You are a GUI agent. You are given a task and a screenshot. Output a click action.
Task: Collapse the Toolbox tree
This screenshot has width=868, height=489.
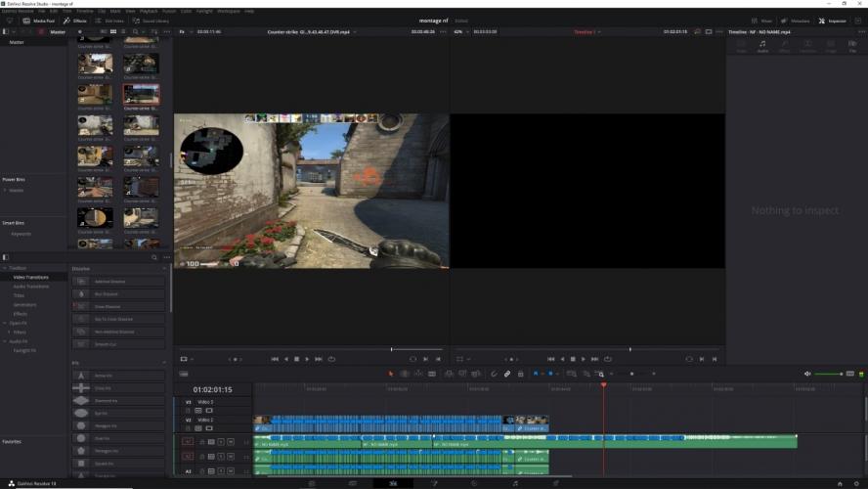(x=5, y=267)
